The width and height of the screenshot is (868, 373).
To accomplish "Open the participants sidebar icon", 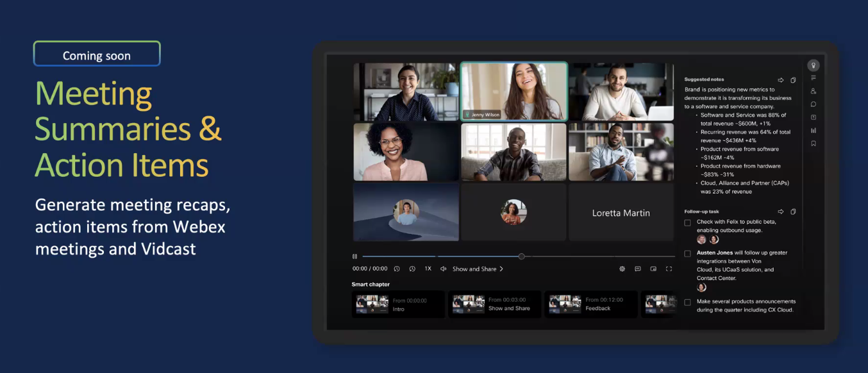I will point(814,91).
